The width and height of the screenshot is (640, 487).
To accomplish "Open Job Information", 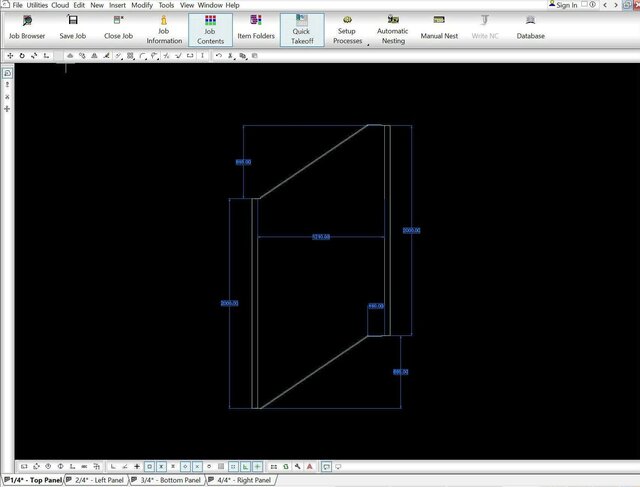I will coord(164,27).
